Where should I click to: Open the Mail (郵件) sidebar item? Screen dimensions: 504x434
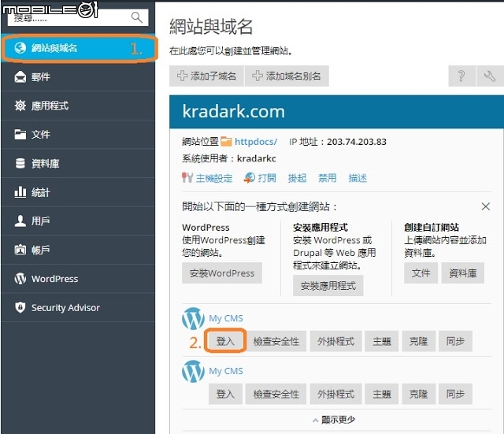[78, 77]
